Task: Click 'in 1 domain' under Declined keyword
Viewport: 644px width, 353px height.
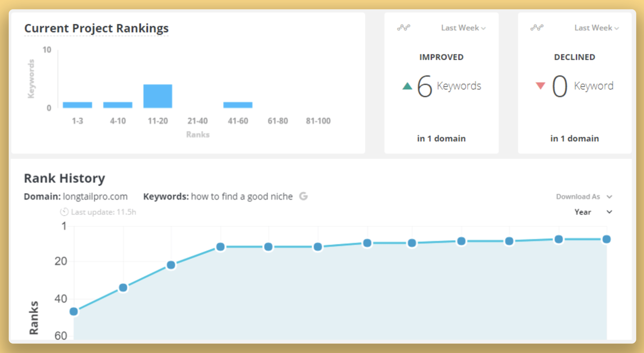Action: (x=574, y=138)
